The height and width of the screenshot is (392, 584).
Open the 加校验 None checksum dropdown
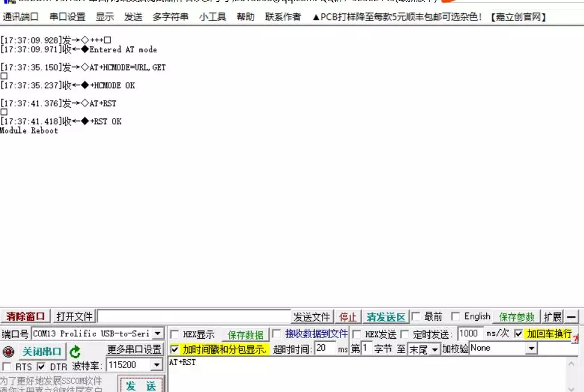[530, 349]
